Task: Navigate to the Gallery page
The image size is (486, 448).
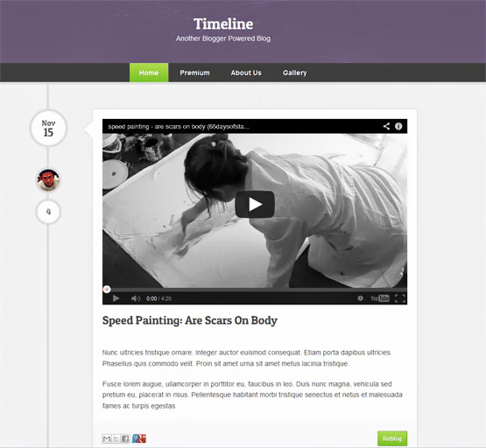Action: click(x=294, y=73)
